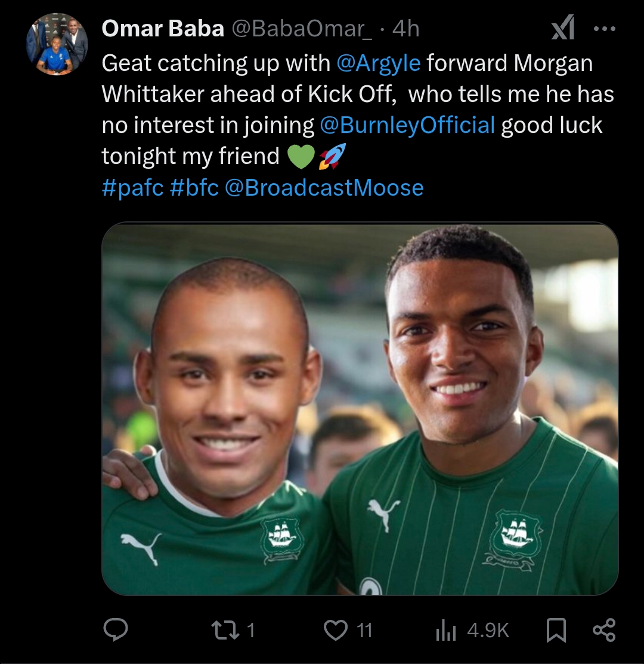Visit the @BabaOmar_ handle
This screenshot has height=664, width=644.
(301, 29)
